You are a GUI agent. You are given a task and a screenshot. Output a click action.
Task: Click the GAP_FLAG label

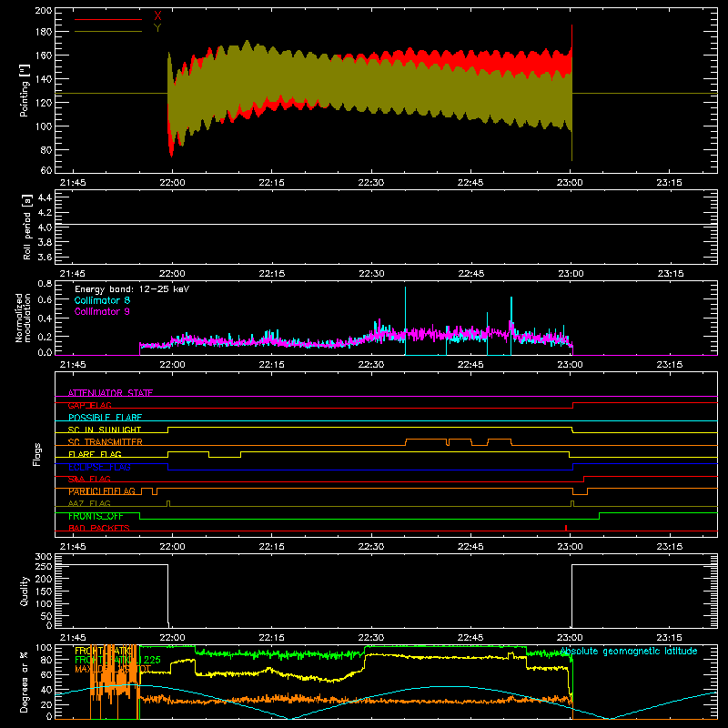pos(89,405)
